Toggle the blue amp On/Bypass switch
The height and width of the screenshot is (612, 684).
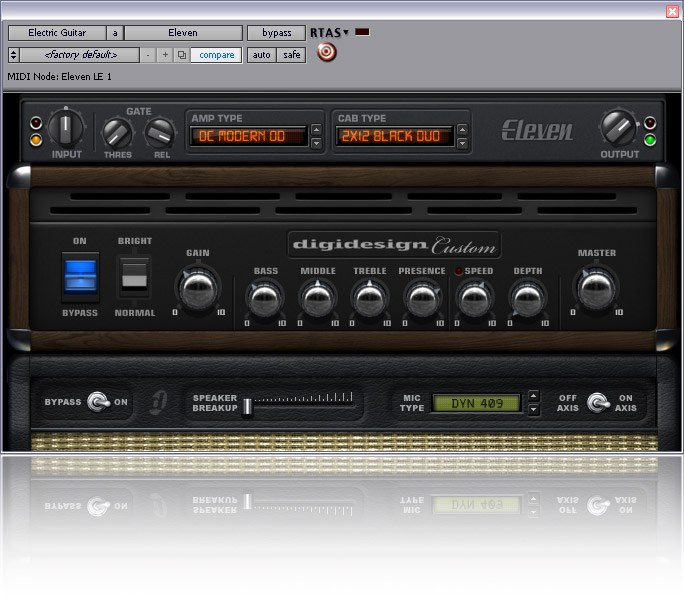tap(81, 274)
